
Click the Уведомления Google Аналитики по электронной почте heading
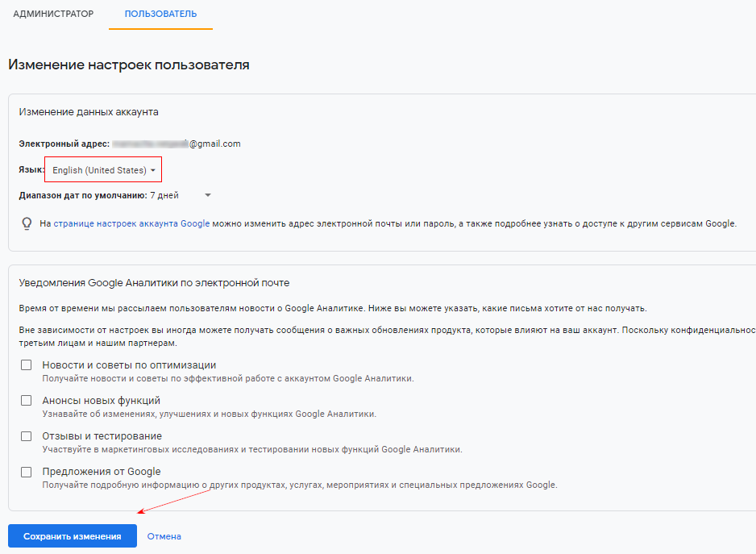(154, 283)
